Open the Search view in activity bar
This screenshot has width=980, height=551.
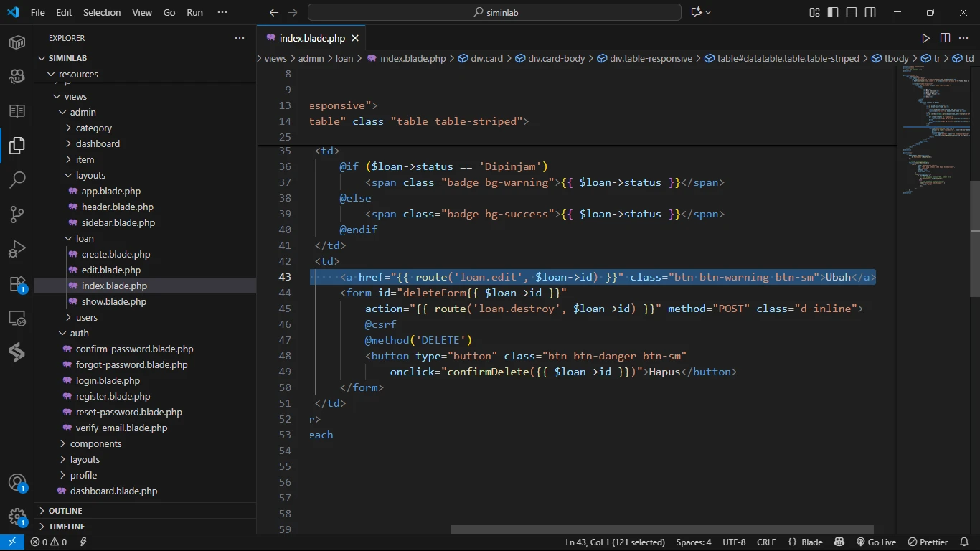(x=17, y=179)
